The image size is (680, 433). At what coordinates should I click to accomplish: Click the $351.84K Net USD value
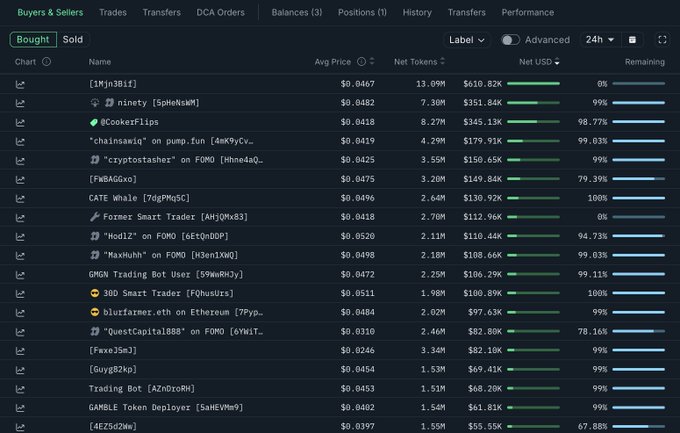click(482, 103)
